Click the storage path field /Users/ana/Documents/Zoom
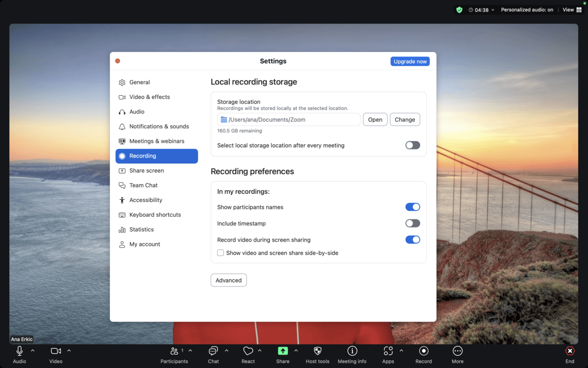 289,120
